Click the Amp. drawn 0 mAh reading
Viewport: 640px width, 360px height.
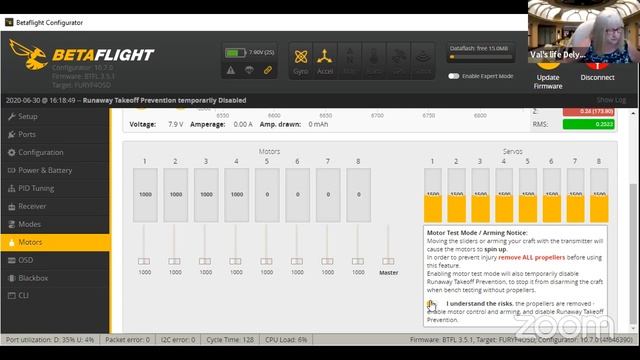[294, 124]
